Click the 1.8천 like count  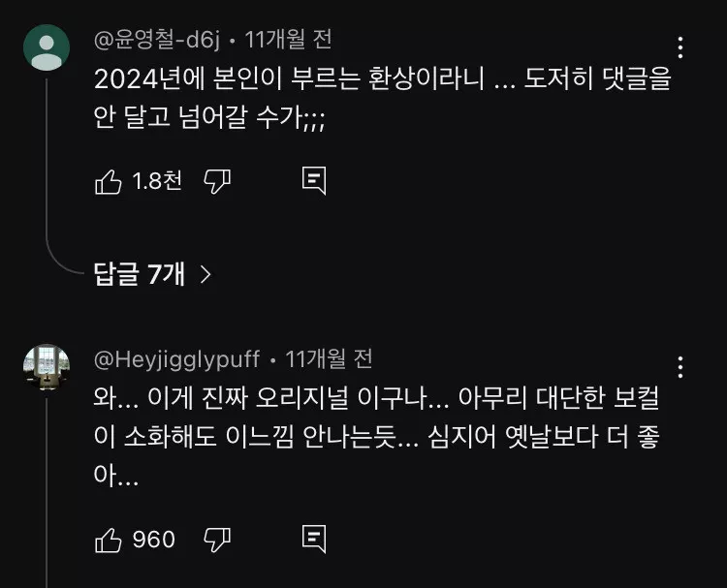pos(157,181)
